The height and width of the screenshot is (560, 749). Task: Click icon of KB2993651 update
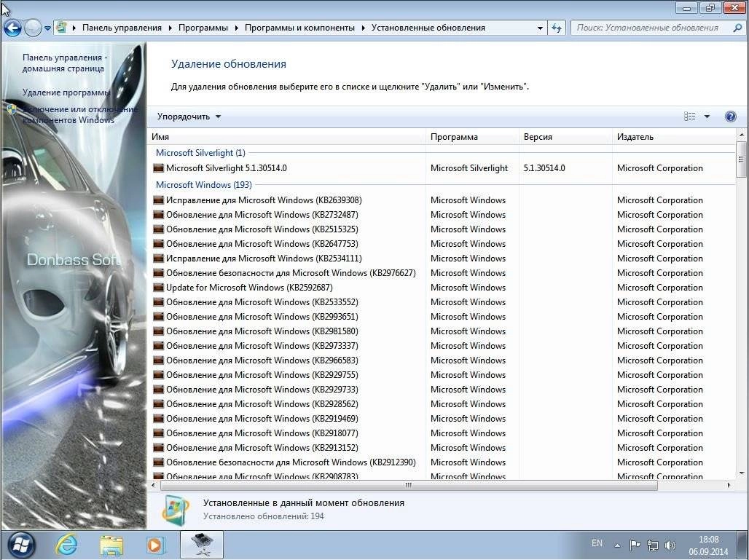click(x=158, y=317)
